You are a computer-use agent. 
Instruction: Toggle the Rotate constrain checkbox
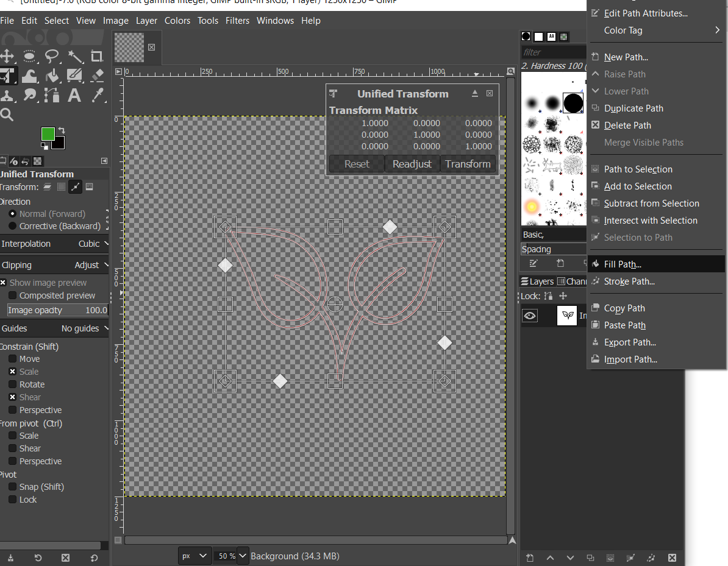[12, 384]
